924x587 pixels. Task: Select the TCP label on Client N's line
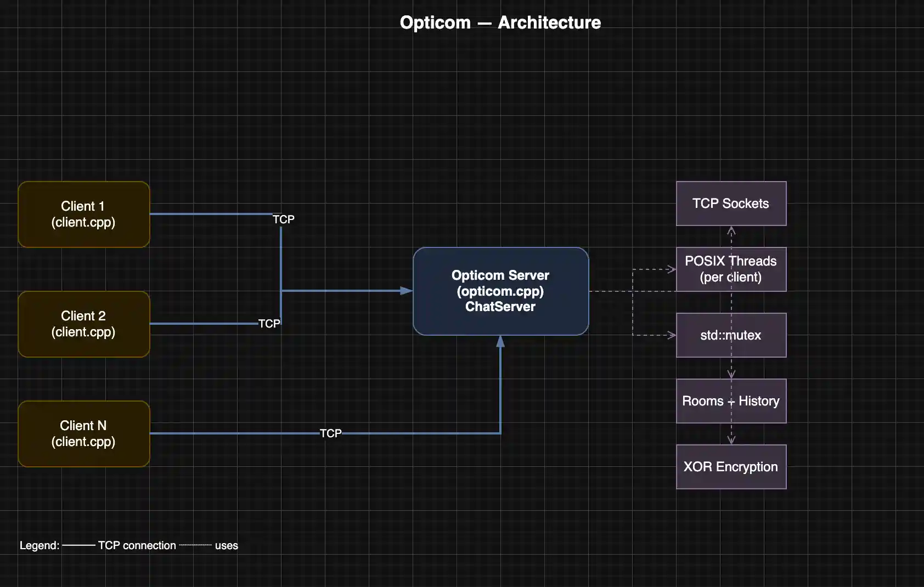pos(331,433)
